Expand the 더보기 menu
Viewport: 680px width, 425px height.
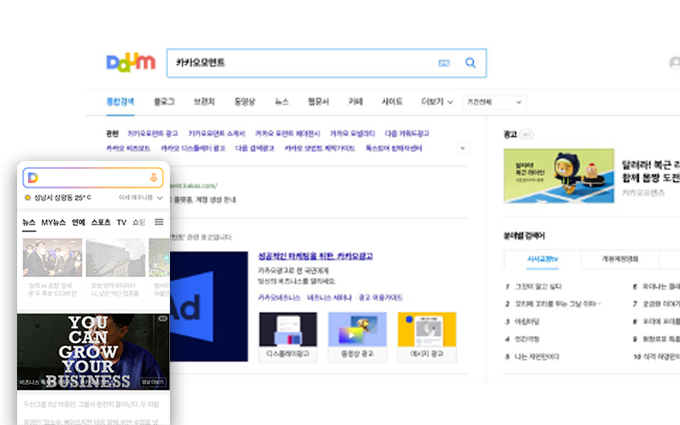[x=437, y=102]
